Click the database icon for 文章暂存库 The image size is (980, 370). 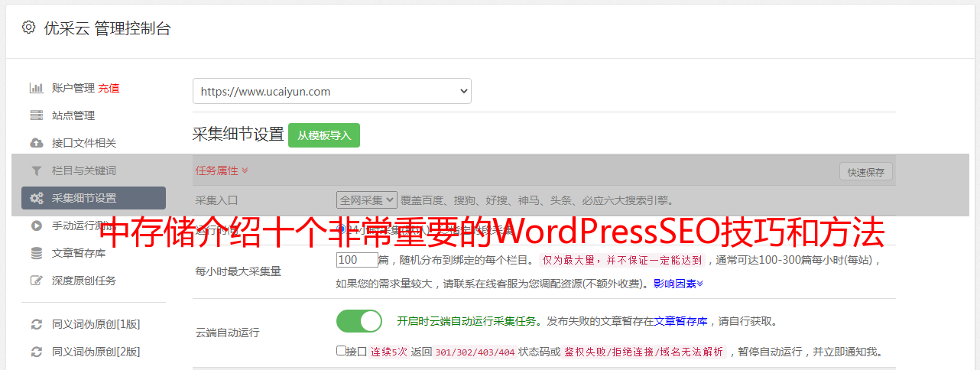[x=36, y=253]
